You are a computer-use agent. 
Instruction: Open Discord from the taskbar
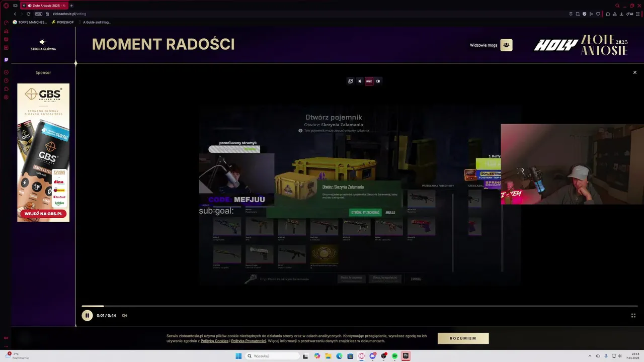pyautogui.click(x=372, y=356)
